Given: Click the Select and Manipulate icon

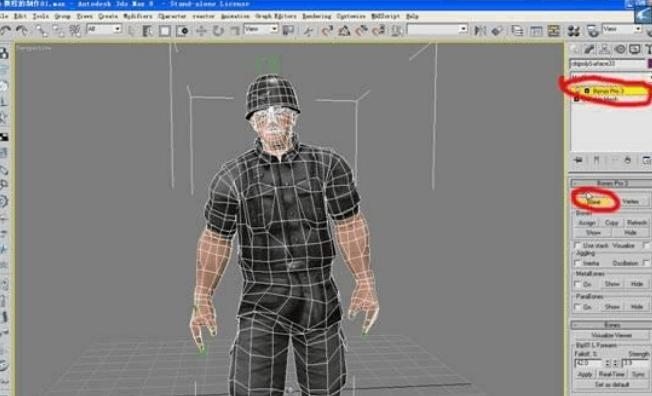Looking at the screenshot, I should 308,31.
